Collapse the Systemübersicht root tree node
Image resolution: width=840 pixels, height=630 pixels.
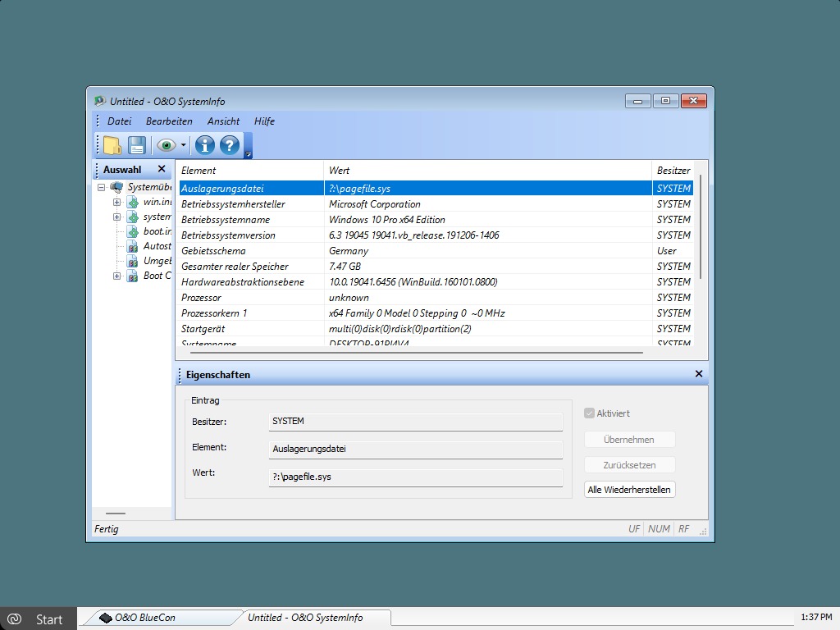[102, 187]
